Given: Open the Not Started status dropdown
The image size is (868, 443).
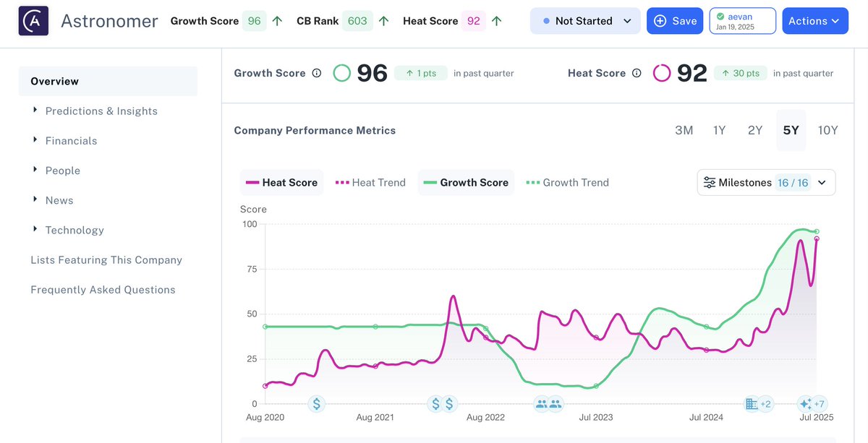Looking at the screenshot, I should (x=585, y=21).
